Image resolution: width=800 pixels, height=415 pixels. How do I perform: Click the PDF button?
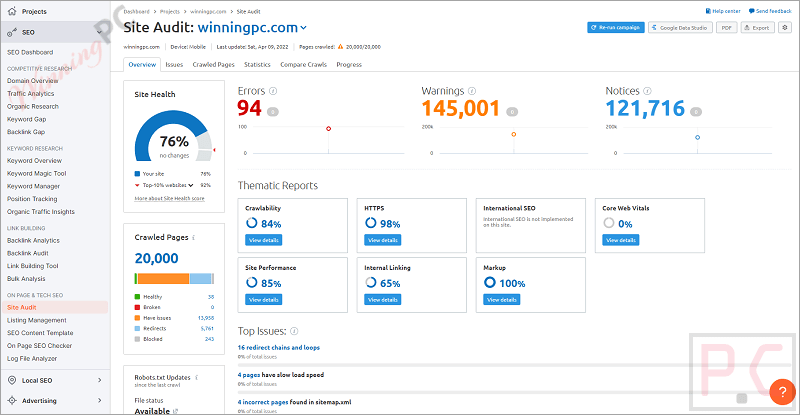point(727,28)
